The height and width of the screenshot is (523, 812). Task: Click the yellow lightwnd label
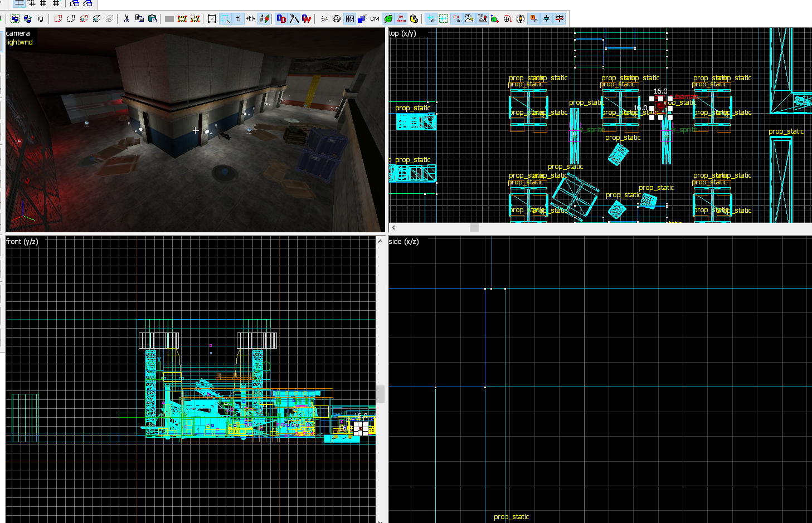pyautogui.click(x=20, y=42)
